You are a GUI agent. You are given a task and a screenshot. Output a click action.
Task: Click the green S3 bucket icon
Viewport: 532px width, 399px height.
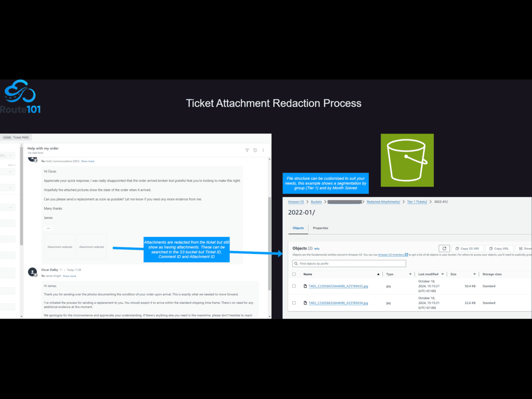pyautogui.click(x=407, y=160)
